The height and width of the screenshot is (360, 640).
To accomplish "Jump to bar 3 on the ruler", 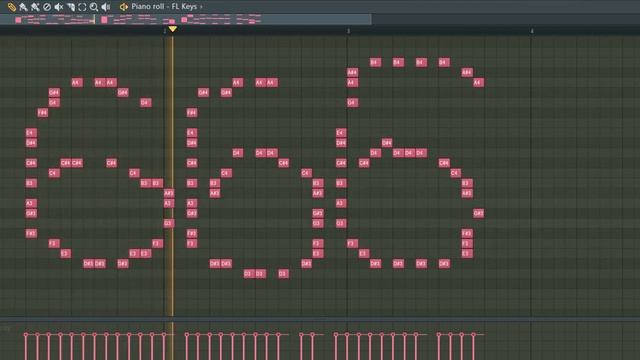I will click(348, 31).
